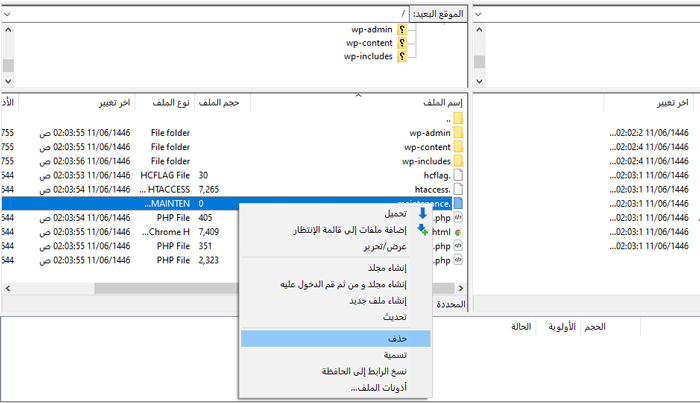
Task: Click file list horizontal scrollbar left arrow
Action: point(8,288)
